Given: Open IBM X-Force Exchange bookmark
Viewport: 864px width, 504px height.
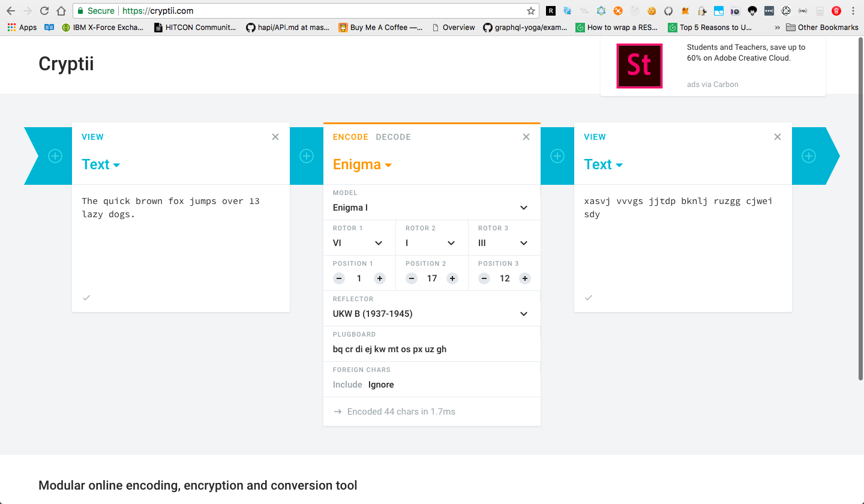Looking at the screenshot, I should click(x=103, y=27).
